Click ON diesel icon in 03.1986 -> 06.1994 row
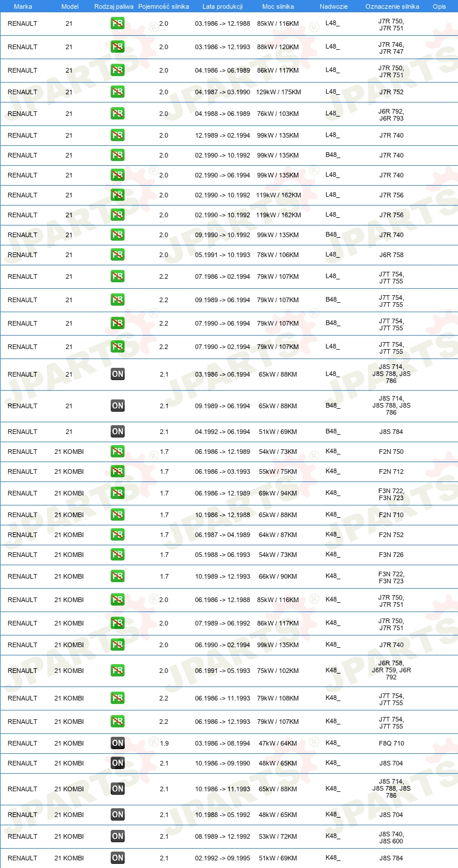The height and width of the screenshot is (868, 458). click(118, 374)
